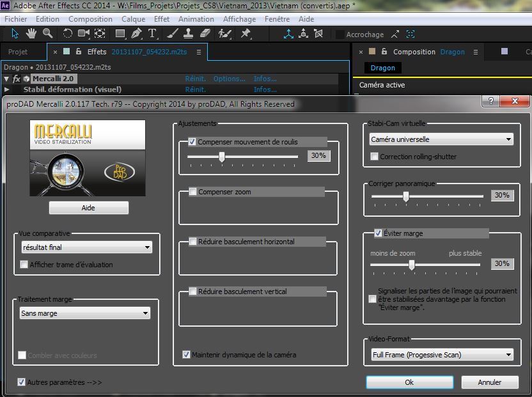Switch to World Axis mode
This screenshot has height=397, width=532.
[303, 34]
